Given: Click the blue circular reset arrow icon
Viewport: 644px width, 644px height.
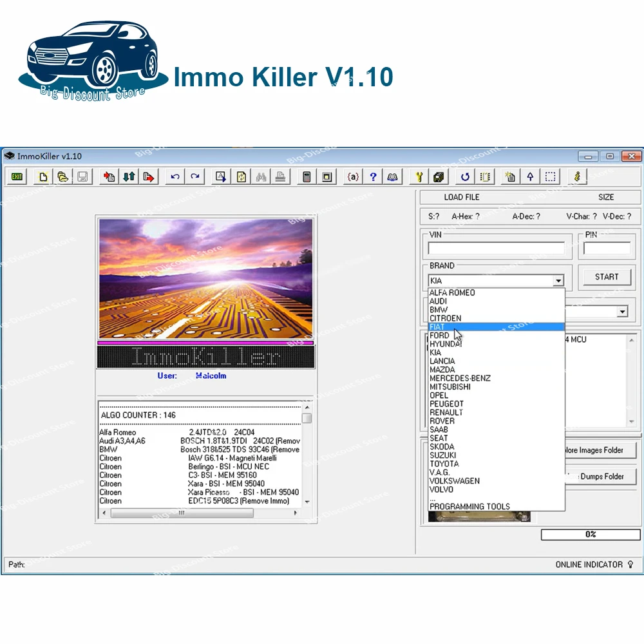Looking at the screenshot, I should [465, 177].
